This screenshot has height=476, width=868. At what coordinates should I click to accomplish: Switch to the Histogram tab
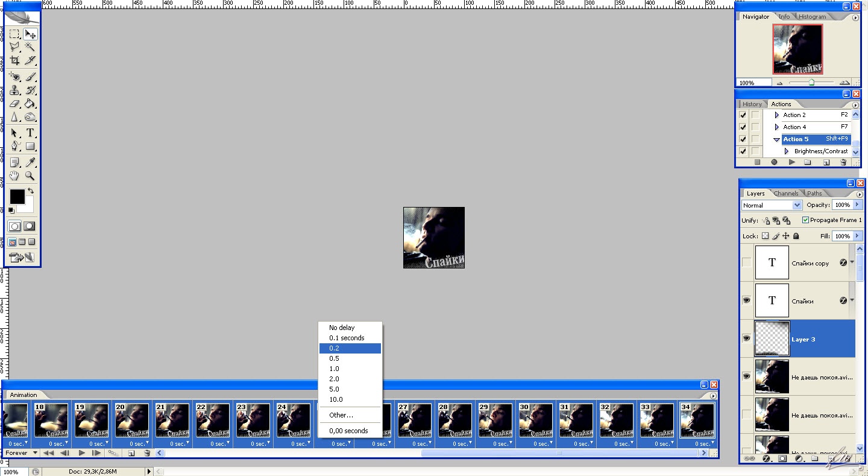[x=812, y=17]
